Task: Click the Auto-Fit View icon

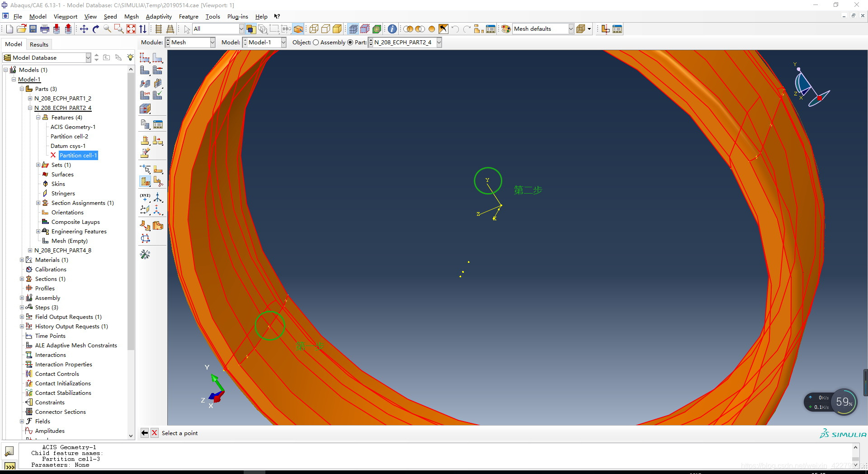Action: pyautogui.click(x=131, y=29)
